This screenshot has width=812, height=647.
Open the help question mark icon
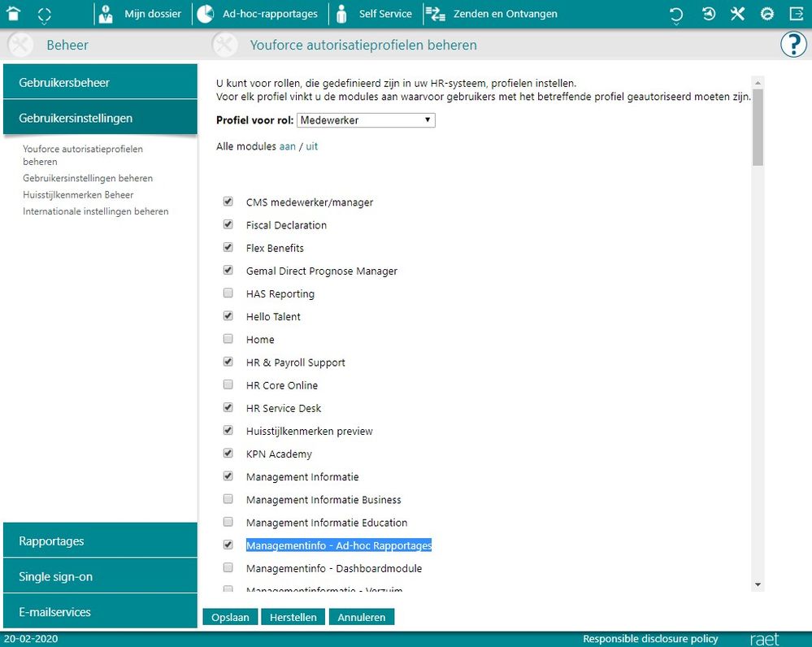[792, 45]
